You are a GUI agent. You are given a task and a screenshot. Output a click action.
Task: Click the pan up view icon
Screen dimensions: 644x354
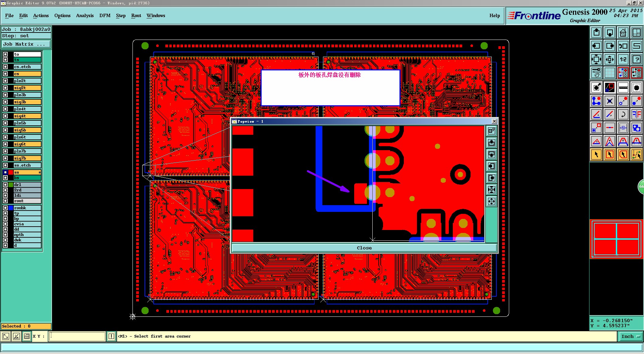pyautogui.click(x=596, y=33)
